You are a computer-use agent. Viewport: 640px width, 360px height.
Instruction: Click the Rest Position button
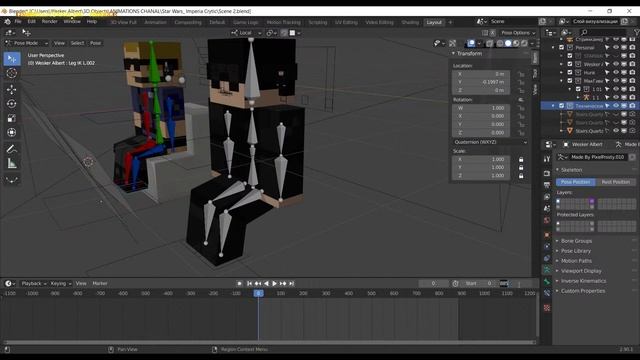pos(616,182)
